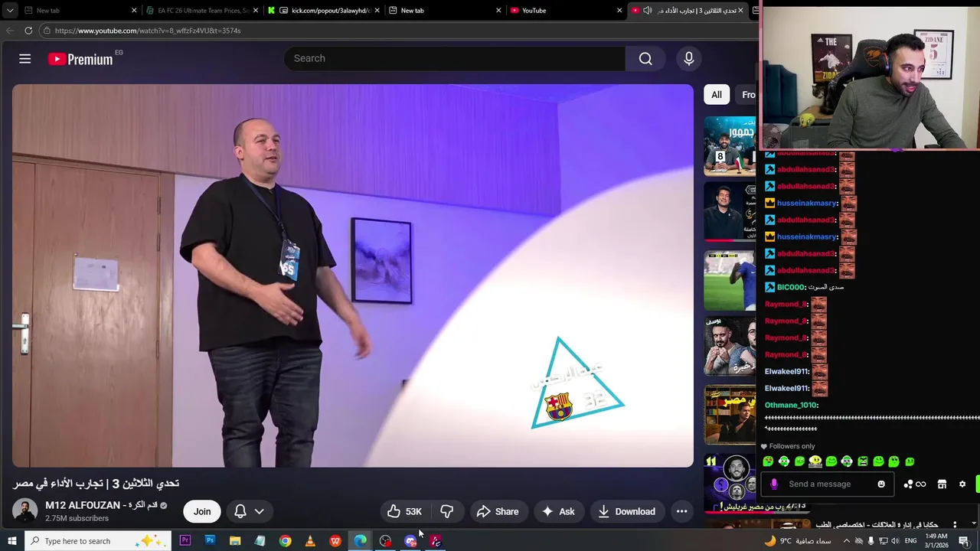Click the video player to pause
This screenshot has height=551, width=980.
point(353,275)
